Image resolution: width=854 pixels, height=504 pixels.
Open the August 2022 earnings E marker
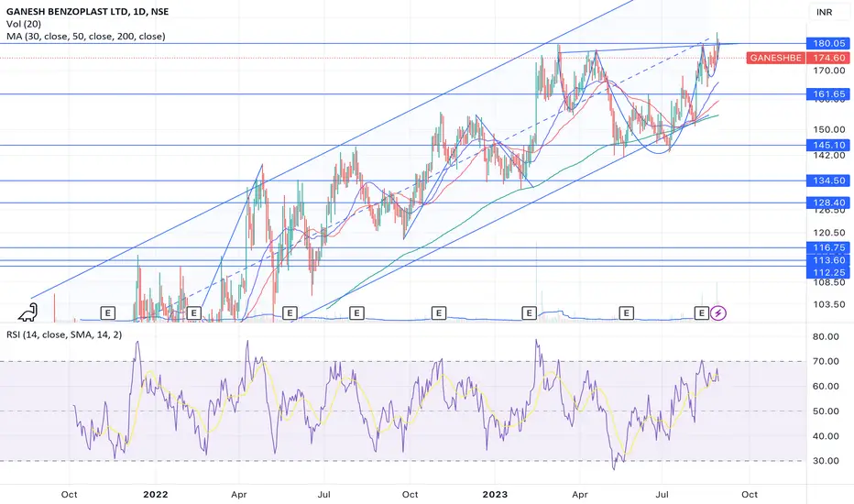click(356, 312)
